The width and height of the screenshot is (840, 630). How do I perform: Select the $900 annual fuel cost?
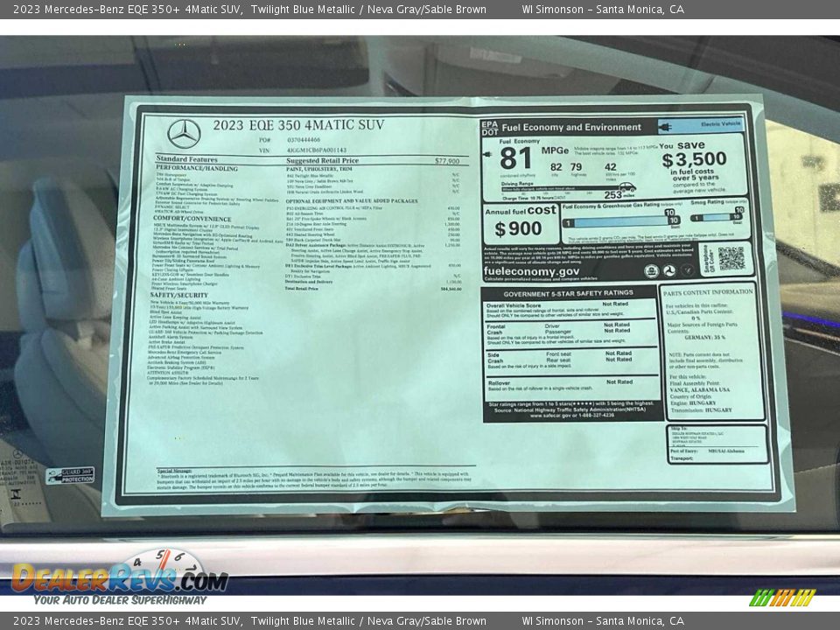pos(518,228)
